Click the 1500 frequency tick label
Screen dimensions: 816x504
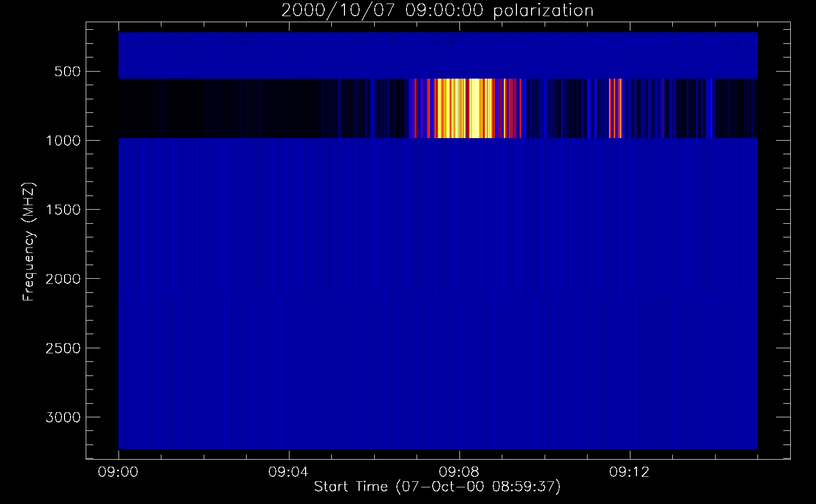point(63,210)
